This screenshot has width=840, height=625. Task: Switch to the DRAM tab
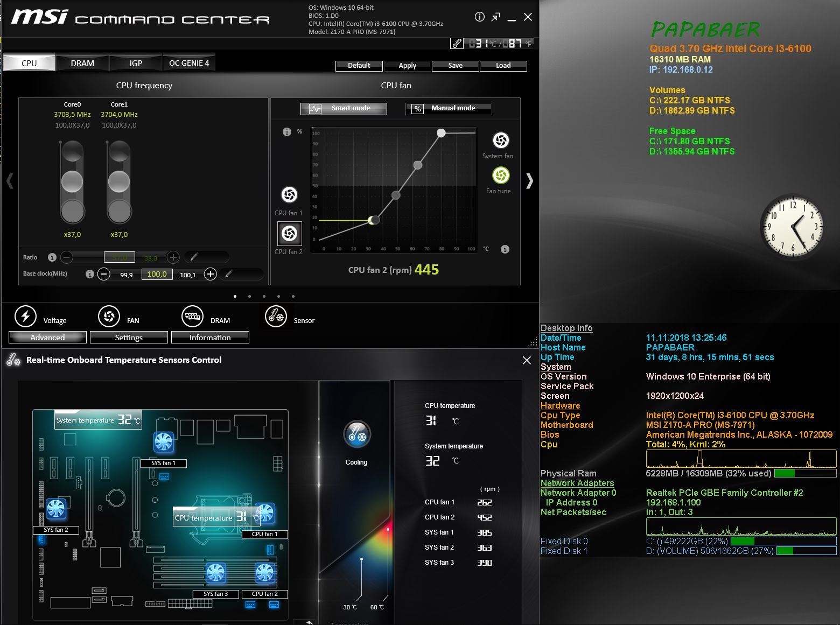pyautogui.click(x=82, y=63)
